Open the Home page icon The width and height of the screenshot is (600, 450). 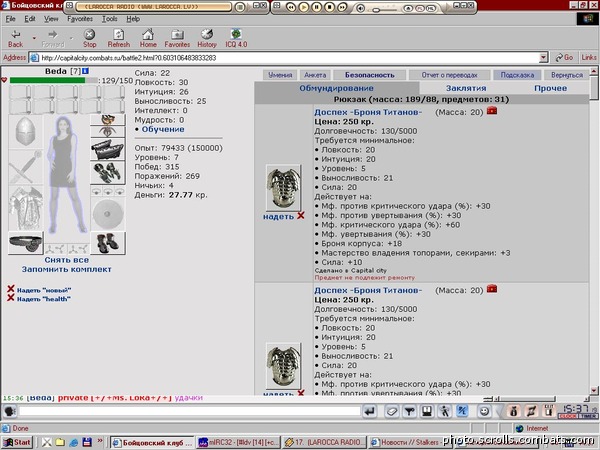[148, 38]
